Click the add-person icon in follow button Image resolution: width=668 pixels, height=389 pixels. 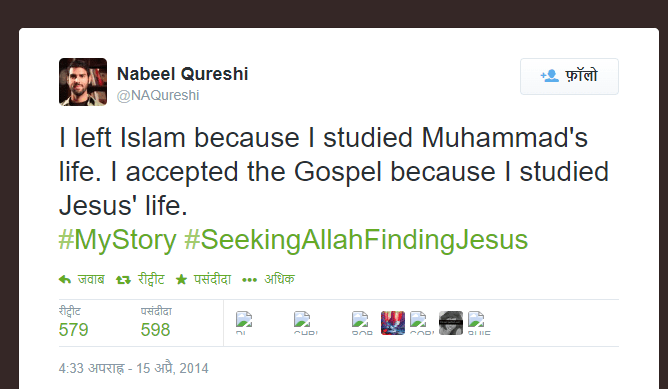[550, 76]
